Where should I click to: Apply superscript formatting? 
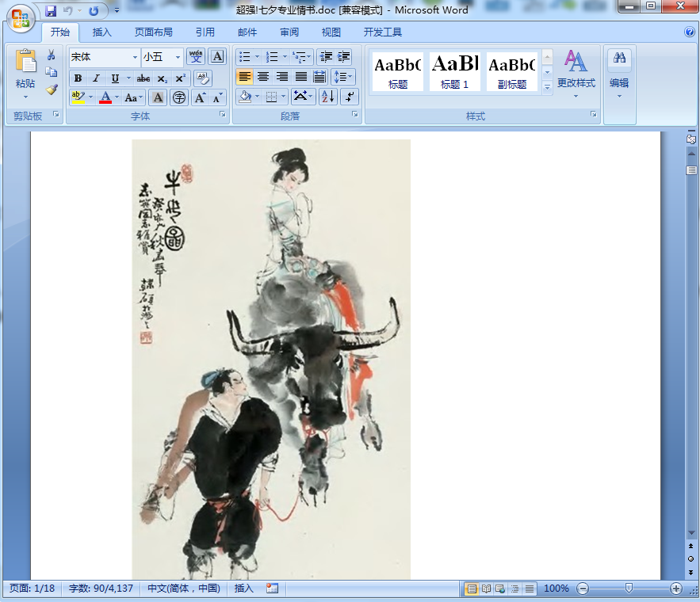point(181,78)
